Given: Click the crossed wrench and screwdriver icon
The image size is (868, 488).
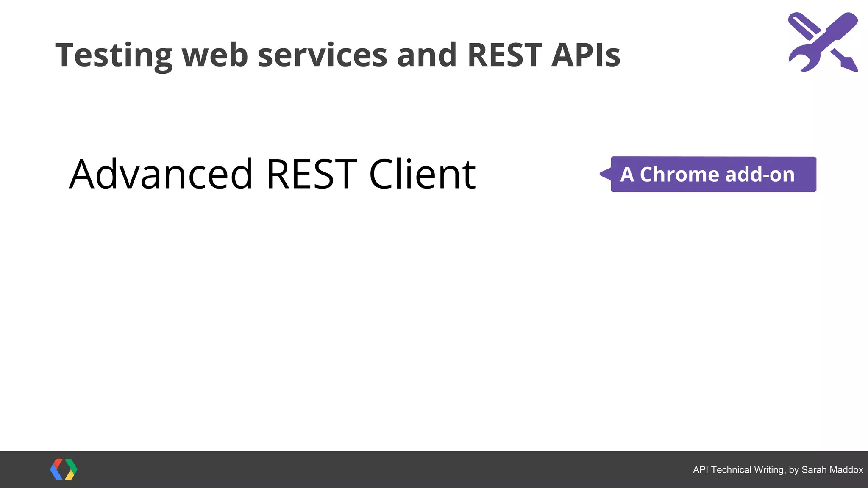Looking at the screenshot, I should coord(823,42).
